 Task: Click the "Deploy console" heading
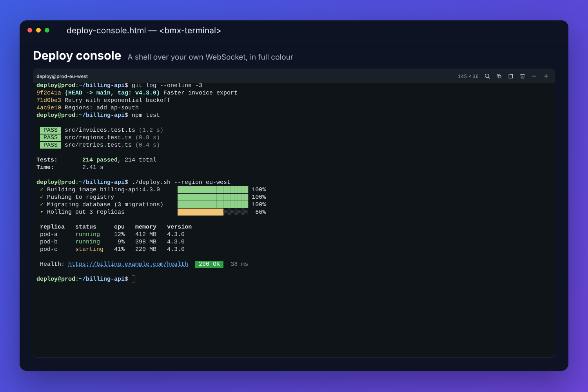77,56
